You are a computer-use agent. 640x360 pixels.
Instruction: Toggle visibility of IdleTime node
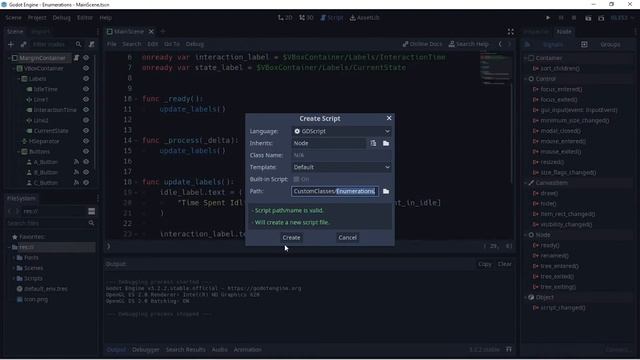click(x=86, y=89)
